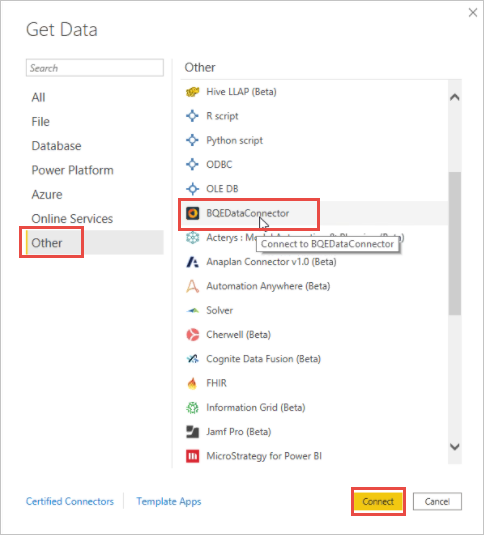Choose the BQEDataConnector orange icon

click(x=192, y=213)
